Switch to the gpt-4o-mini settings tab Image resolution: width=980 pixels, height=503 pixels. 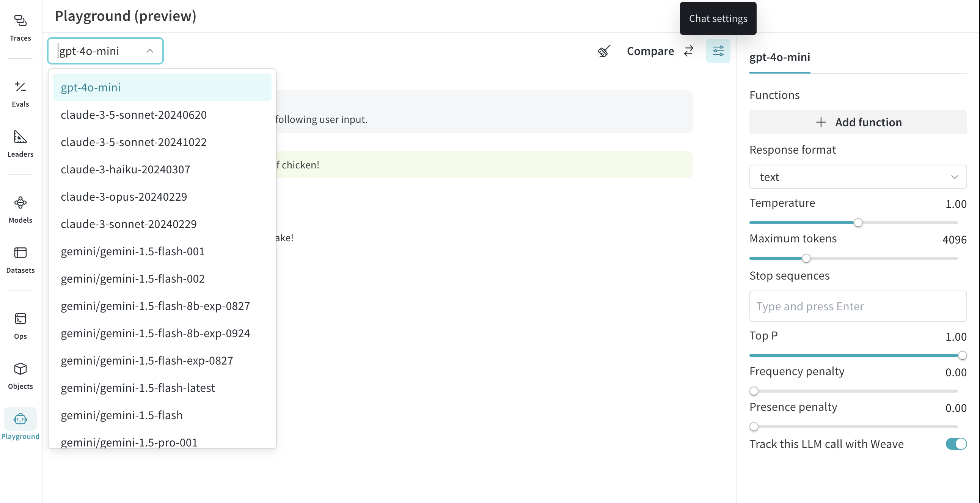point(779,57)
